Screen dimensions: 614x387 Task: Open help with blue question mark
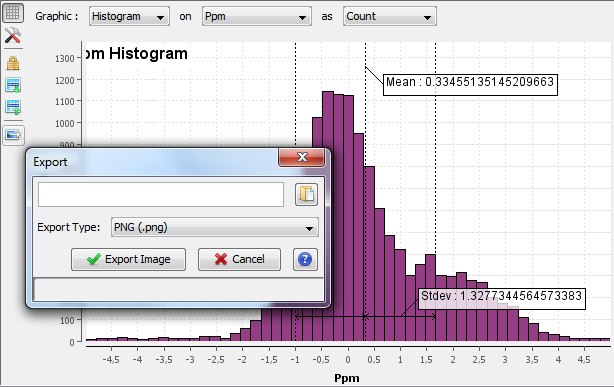tap(305, 259)
